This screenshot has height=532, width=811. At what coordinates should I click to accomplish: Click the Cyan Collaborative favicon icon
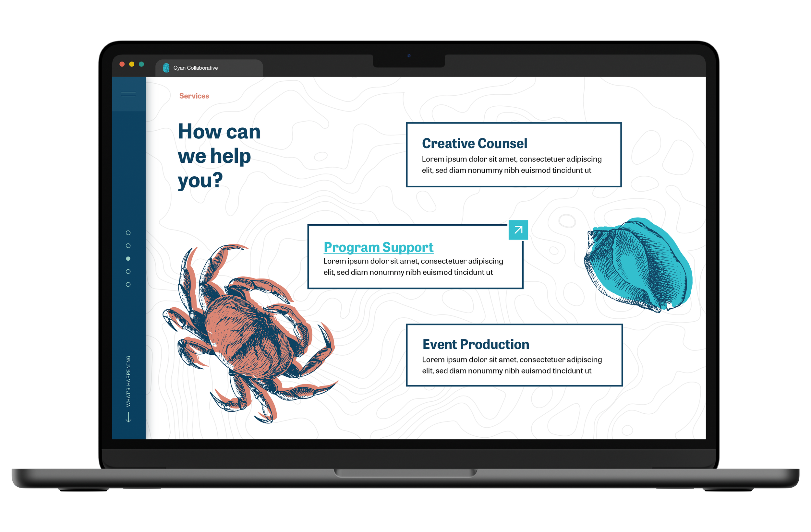point(167,67)
